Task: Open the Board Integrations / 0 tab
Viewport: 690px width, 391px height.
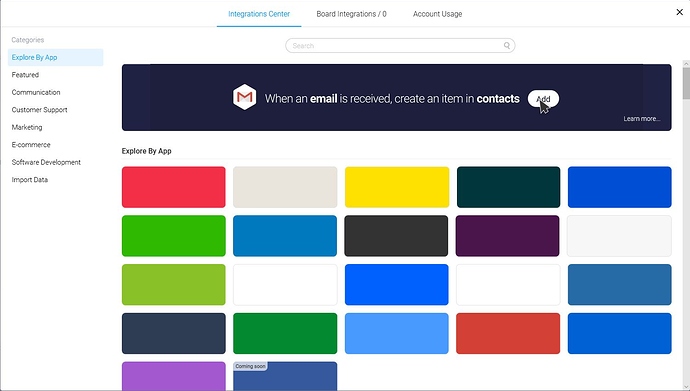Action: click(351, 14)
